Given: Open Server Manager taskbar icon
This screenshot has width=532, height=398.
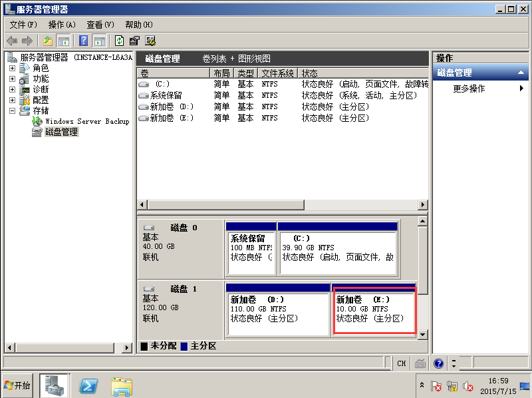Looking at the screenshot, I should tap(55, 385).
